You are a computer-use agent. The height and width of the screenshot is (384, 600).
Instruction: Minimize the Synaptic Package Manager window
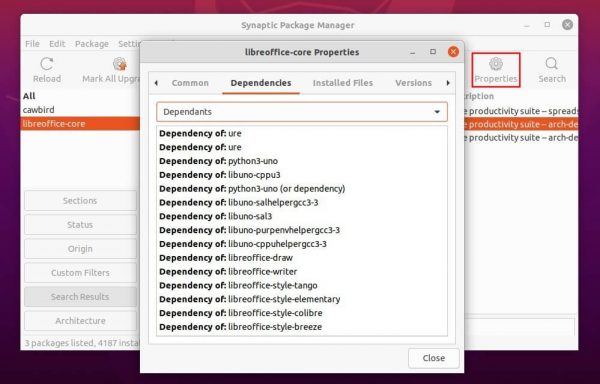click(x=527, y=25)
